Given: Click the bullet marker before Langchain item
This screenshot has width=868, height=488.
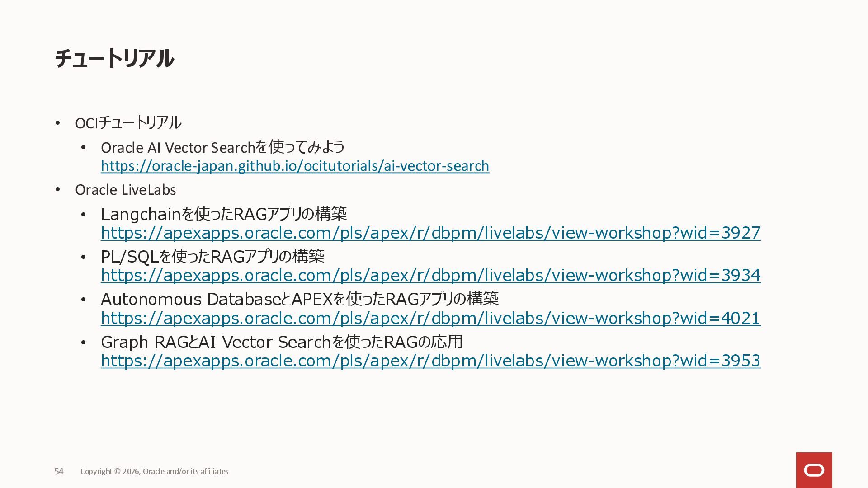Looking at the screenshot, I should 83,215.
